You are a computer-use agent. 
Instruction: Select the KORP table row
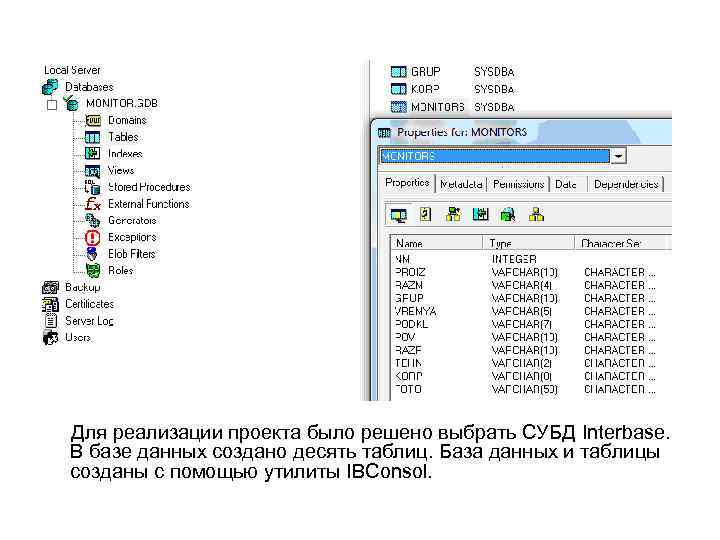[x=452, y=89]
